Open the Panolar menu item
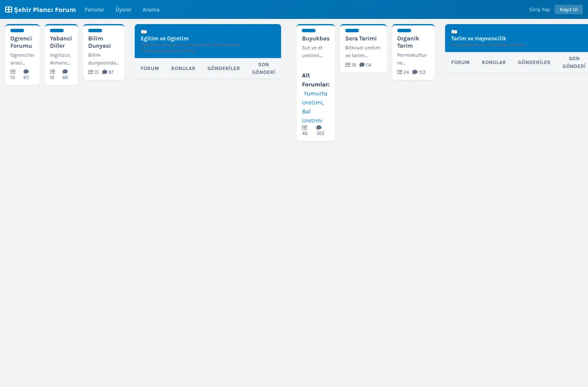The image size is (588, 387). click(94, 9)
